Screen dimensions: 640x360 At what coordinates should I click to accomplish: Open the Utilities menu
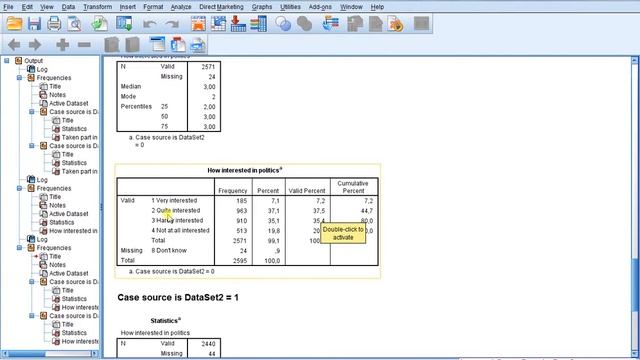pyautogui.click(x=290, y=7)
